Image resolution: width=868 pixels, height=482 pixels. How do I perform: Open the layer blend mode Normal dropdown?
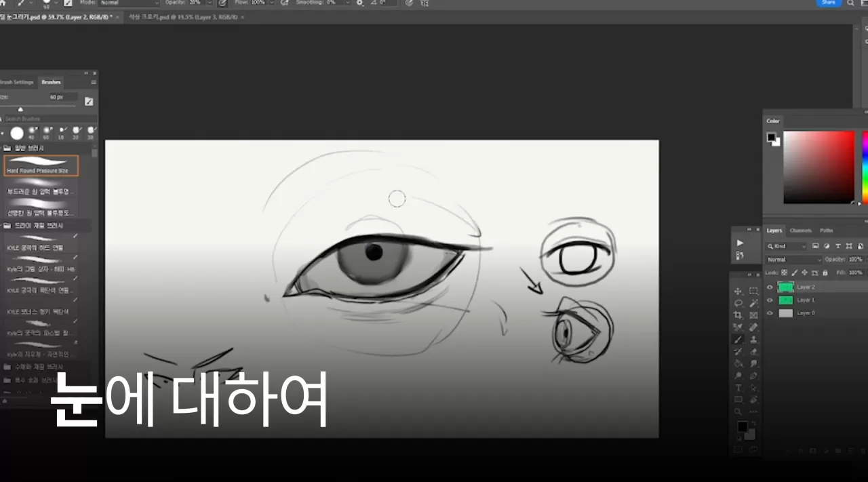click(x=793, y=260)
